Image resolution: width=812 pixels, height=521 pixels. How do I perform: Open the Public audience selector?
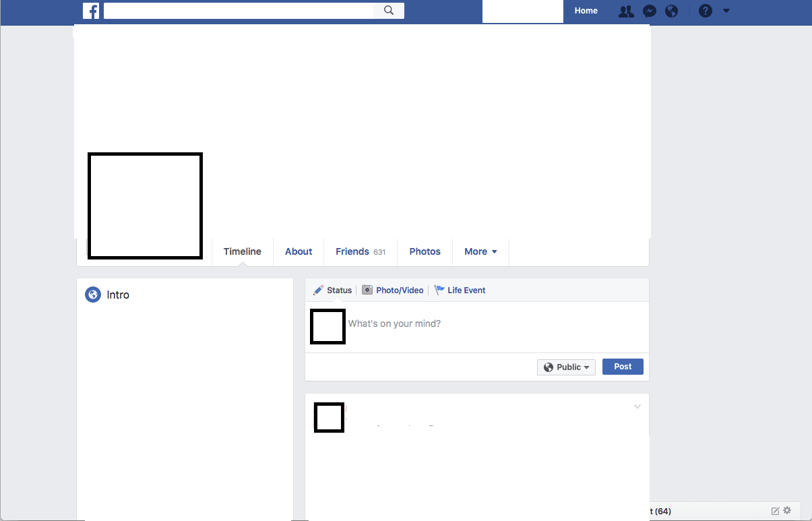click(566, 367)
